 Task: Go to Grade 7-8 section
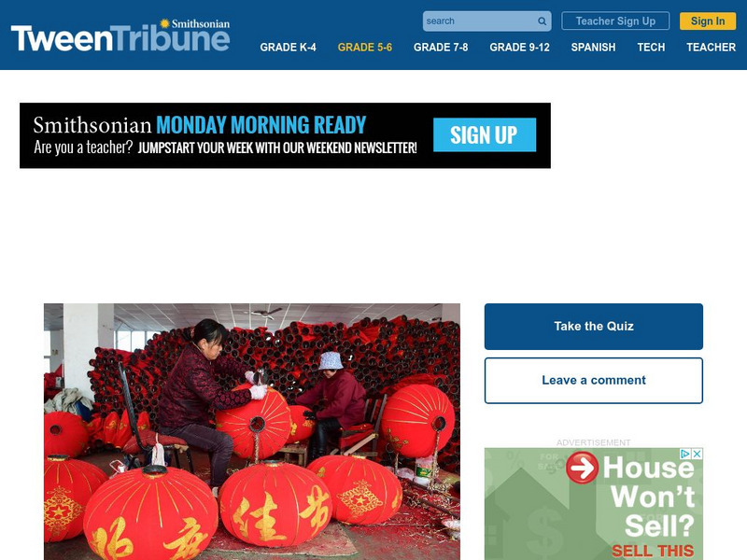[x=441, y=48]
